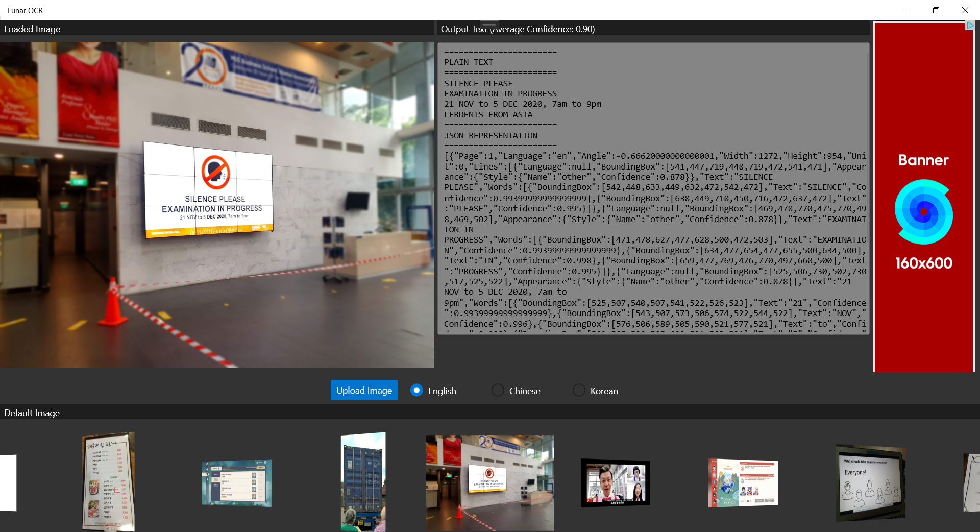The image size is (980, 532).
Task: Click the 160x600 banner advertisement text
Action: tap(923, 263)
